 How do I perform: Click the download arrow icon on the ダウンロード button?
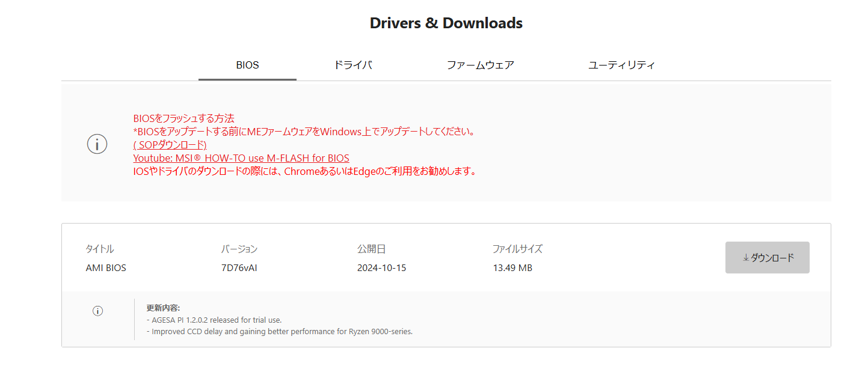pyautogui.click(x=748, y=257)
